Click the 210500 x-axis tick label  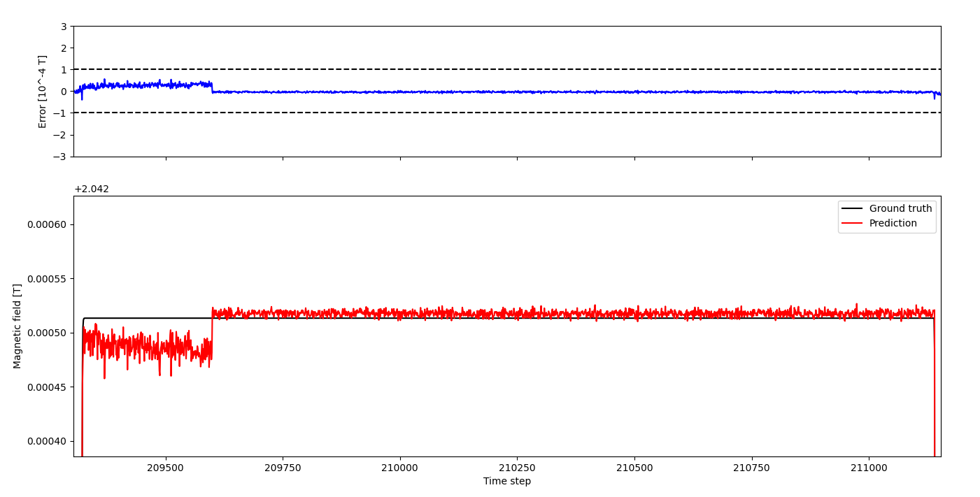coord(634,467)
